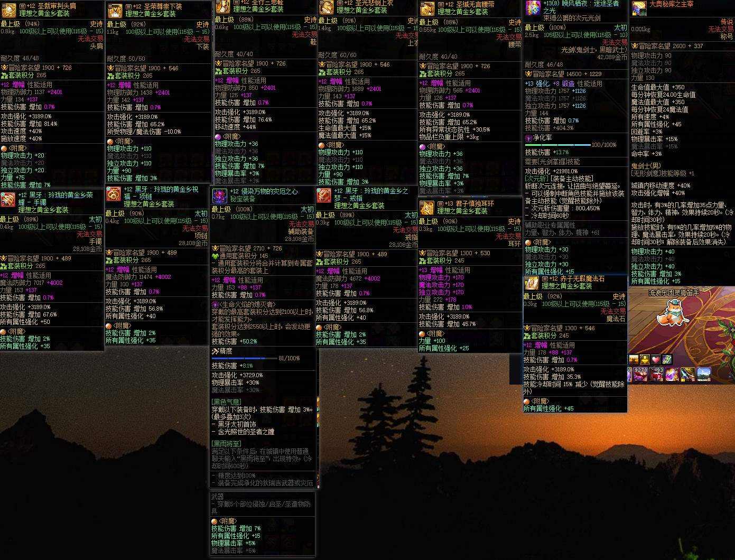Select the 圣光悲悯上衣 top armor icon
Viewport: 735px width, 560px height.
[327, 6]
